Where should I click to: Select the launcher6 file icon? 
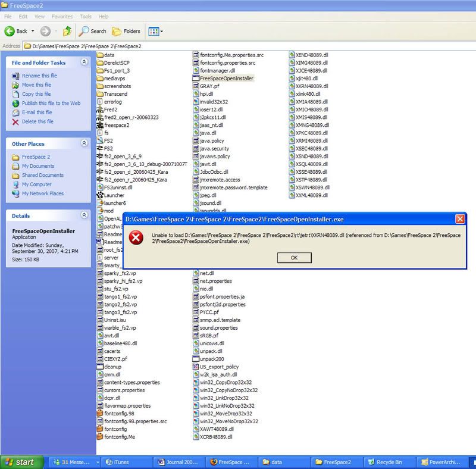[x=100, y=203]
